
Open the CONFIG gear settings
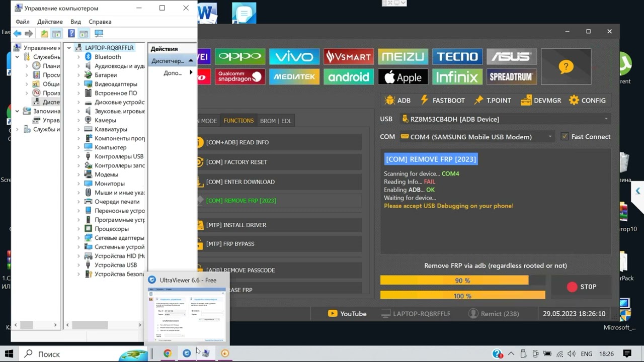click(587, 100)
